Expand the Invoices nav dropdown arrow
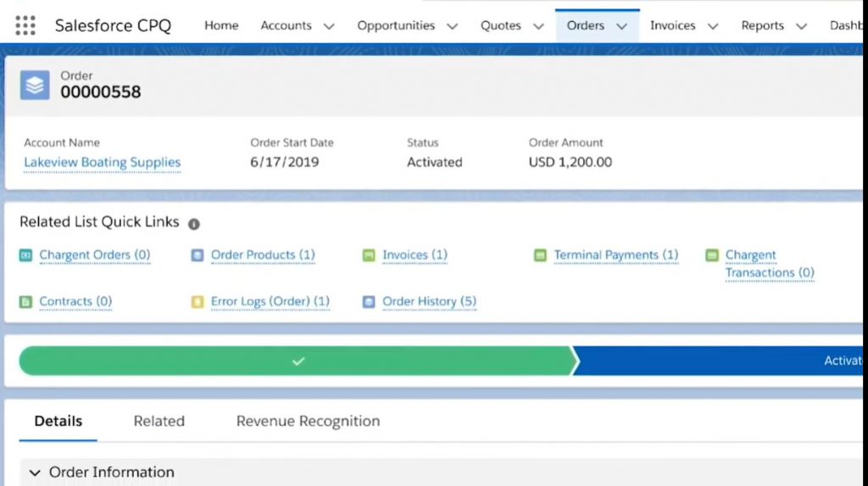This screenshot has height=486, width=868. pyautogui.click(x=713, y=26)
